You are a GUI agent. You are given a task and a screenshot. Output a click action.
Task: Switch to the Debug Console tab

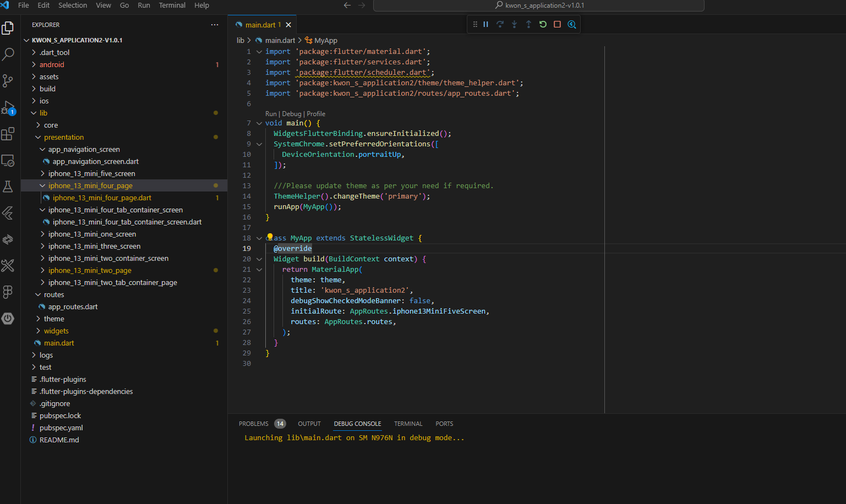(x=357, y=424)
